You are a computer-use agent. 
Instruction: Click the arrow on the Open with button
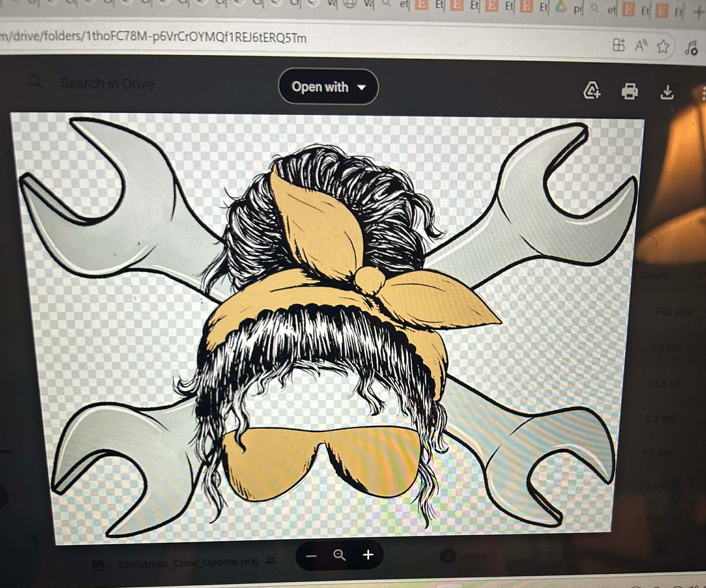(362, 87)
